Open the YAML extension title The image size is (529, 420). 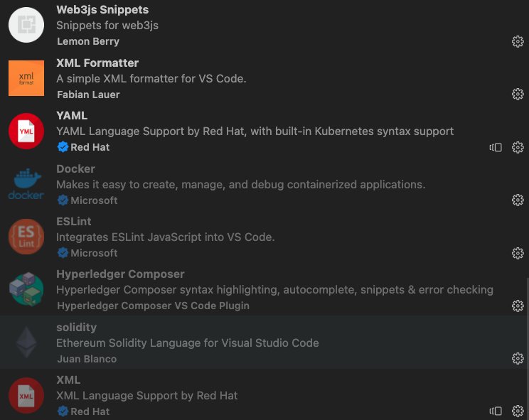(x=72, y=116)
